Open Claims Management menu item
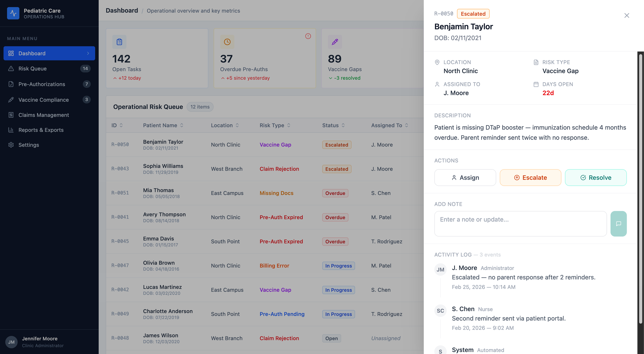This screenshot has width=644, height=354. pos(44,115)
